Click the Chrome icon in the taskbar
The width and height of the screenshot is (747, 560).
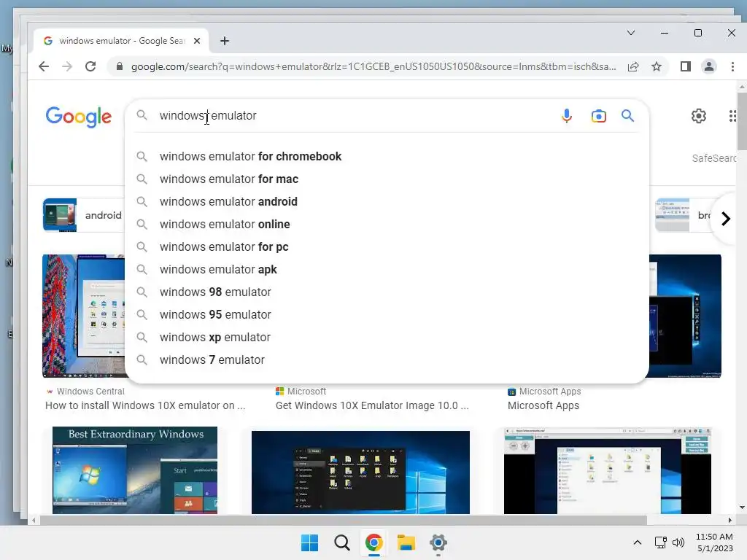(x=374, y=542)
